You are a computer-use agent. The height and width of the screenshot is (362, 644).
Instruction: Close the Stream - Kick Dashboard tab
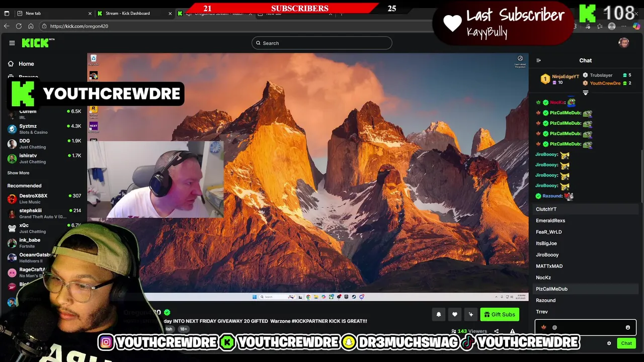pos(170,14)
